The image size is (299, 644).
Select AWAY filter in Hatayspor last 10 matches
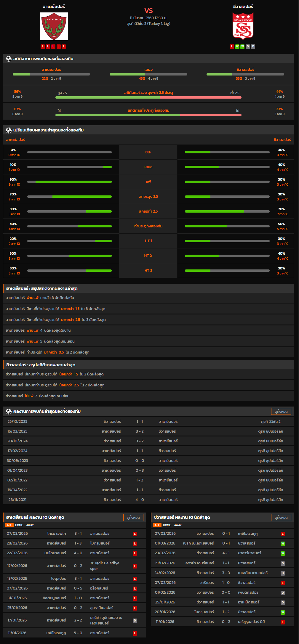tap(30, 525)
